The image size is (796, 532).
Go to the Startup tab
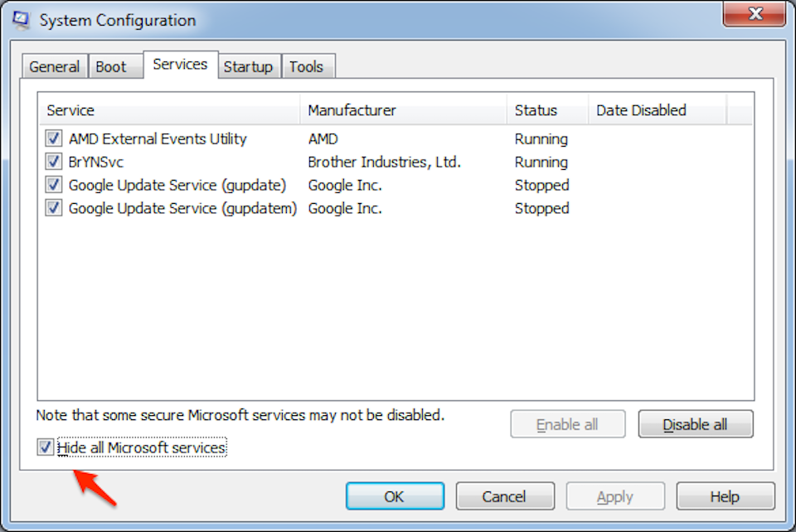[248, 67]
